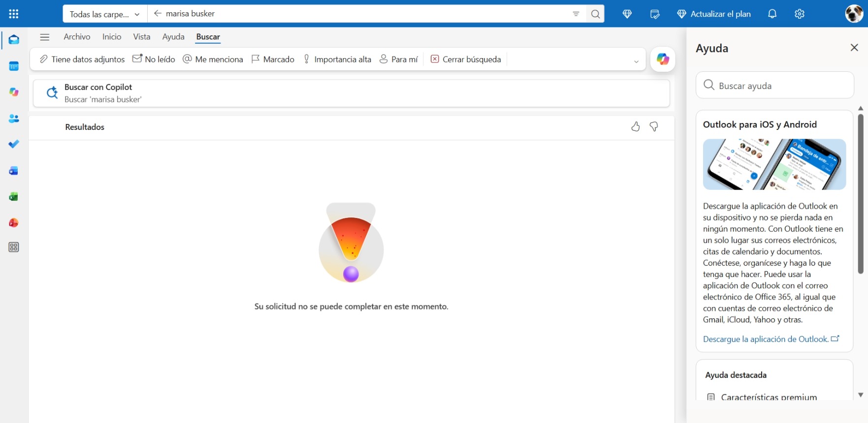Close the Ayuda help pane
Viewport: 868px width, 423px height.
pos(854,48)
